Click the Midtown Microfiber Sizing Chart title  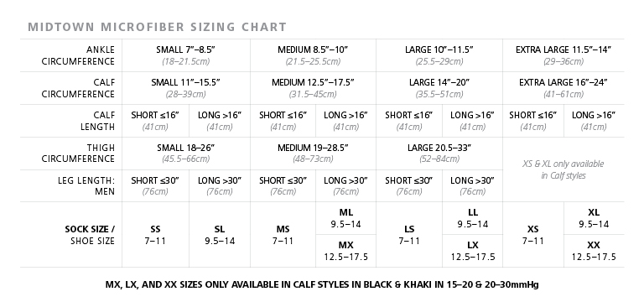coord(157,27)
